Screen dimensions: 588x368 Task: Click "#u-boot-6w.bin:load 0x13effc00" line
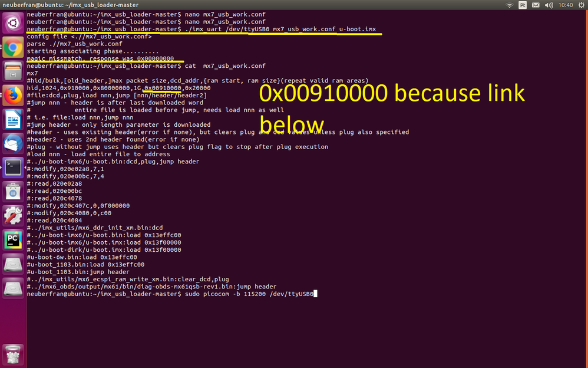[x=82, y=257]
